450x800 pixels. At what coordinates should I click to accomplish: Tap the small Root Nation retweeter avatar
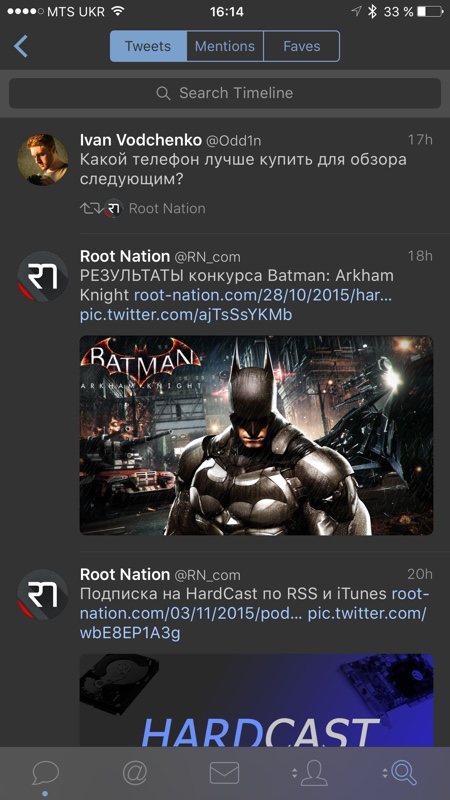pyautogui.click(x=114, y=208)
